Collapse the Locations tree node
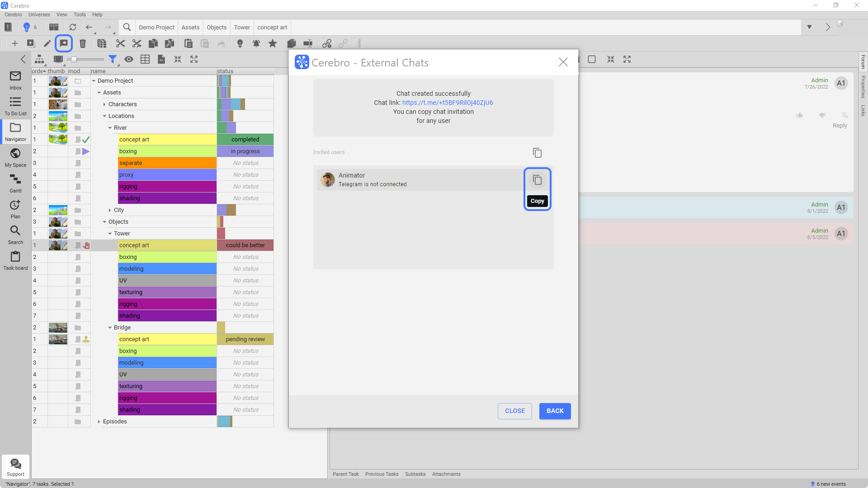The height and width of the screenshot is (488, 868). point(104,116)
